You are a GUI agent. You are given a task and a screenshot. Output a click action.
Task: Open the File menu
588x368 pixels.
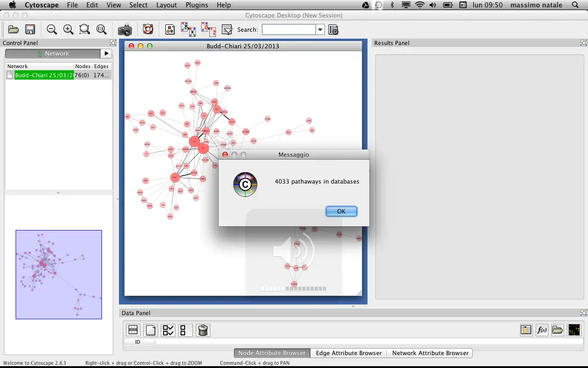coord(72,5)
